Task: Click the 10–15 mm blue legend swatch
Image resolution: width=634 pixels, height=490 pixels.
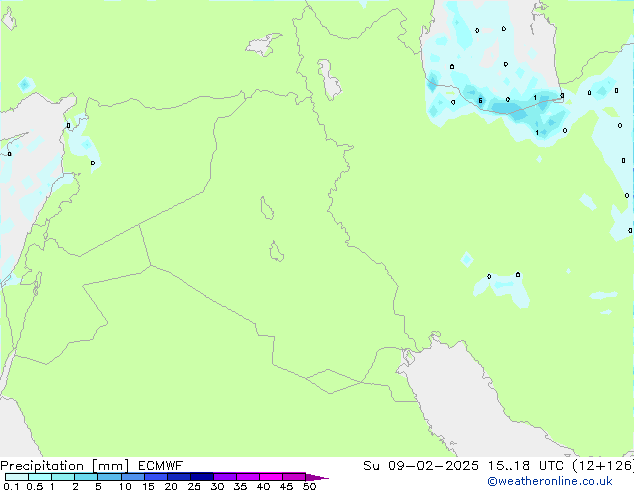Action: (x=133, y=477)
